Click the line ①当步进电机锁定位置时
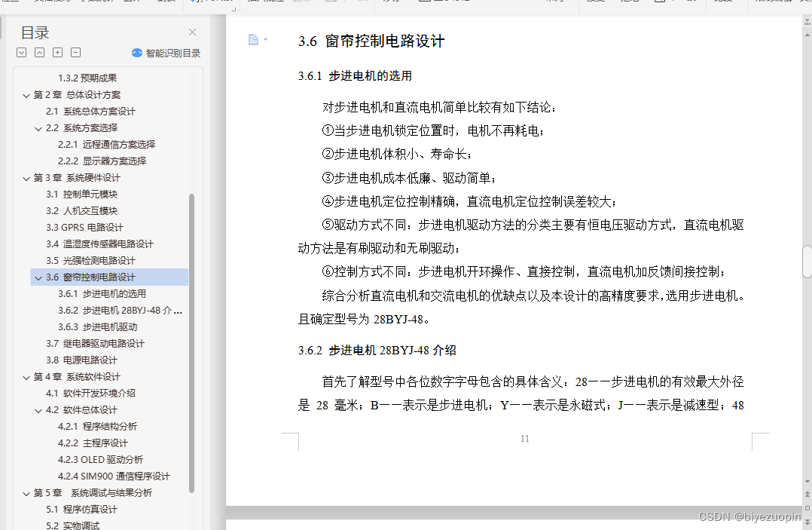 433,131
